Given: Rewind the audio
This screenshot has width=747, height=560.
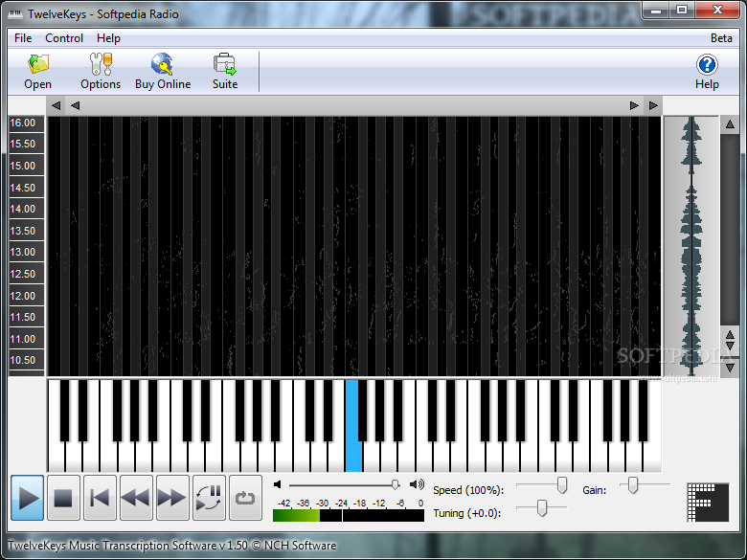Looking at the screenshot, I should [x=136, y=498].
